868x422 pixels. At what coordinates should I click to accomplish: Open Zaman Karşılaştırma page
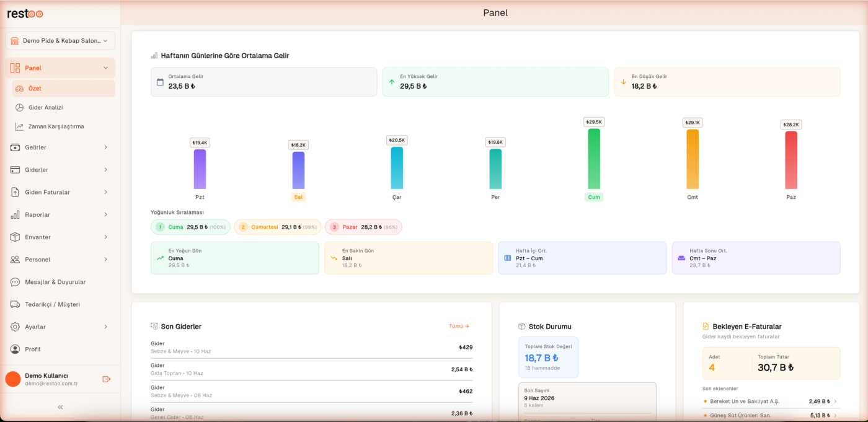click(x=63, y=126)
